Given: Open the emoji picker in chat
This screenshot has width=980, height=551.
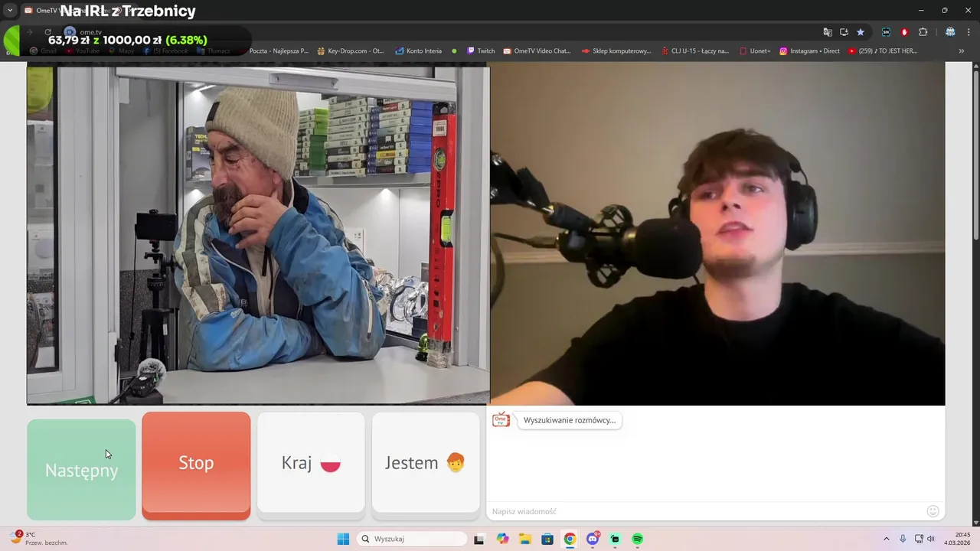Looking at the screenshot, I should click(x=933, y=511).
